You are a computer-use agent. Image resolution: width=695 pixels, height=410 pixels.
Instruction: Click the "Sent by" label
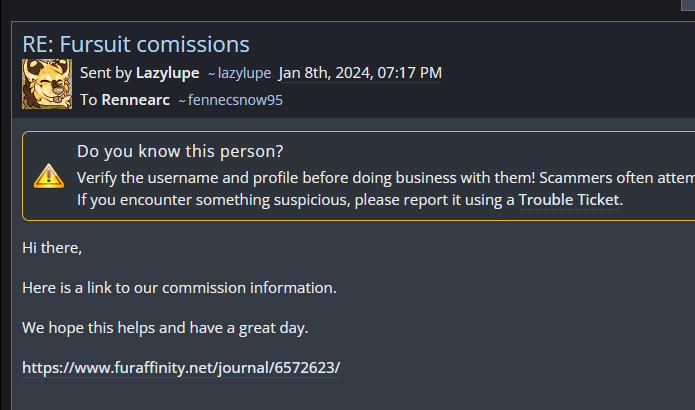point(105,73)
